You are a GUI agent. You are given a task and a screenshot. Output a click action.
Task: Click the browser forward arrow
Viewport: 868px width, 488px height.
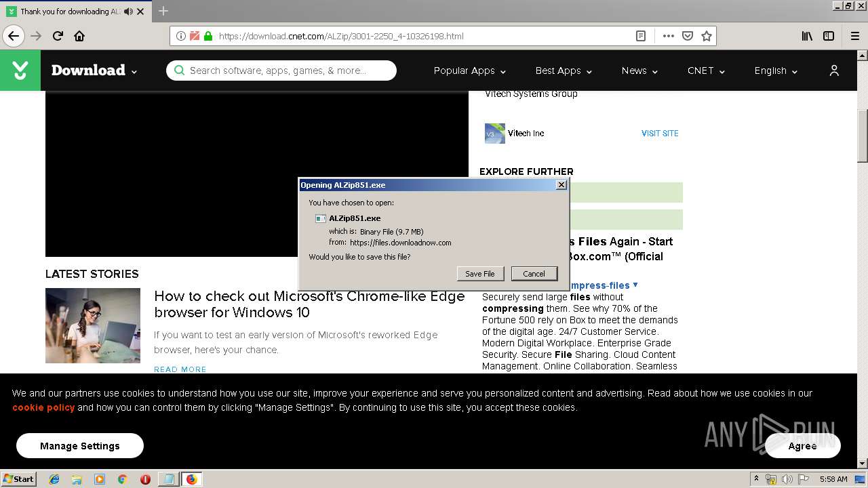coord(36,36)
